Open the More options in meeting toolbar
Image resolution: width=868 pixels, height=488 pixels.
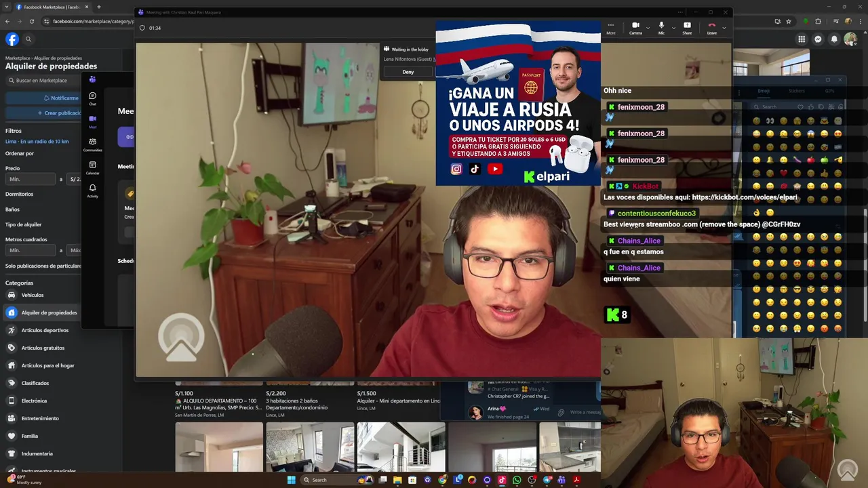coord(610,28)
